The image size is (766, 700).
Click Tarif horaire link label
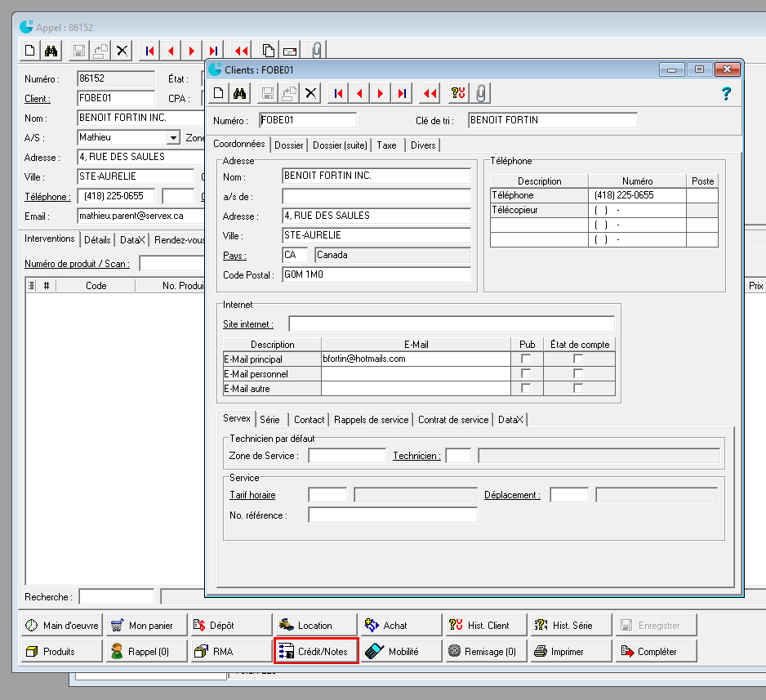(252, 495)
